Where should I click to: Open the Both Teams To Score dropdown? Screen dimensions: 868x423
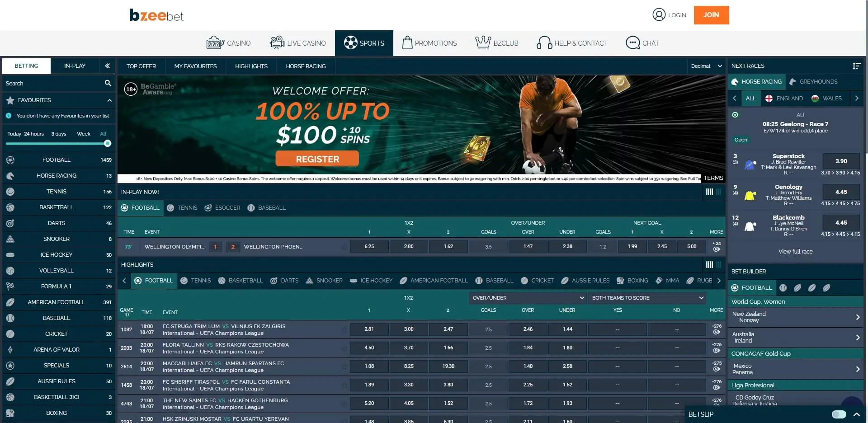(x=647, y=298)
